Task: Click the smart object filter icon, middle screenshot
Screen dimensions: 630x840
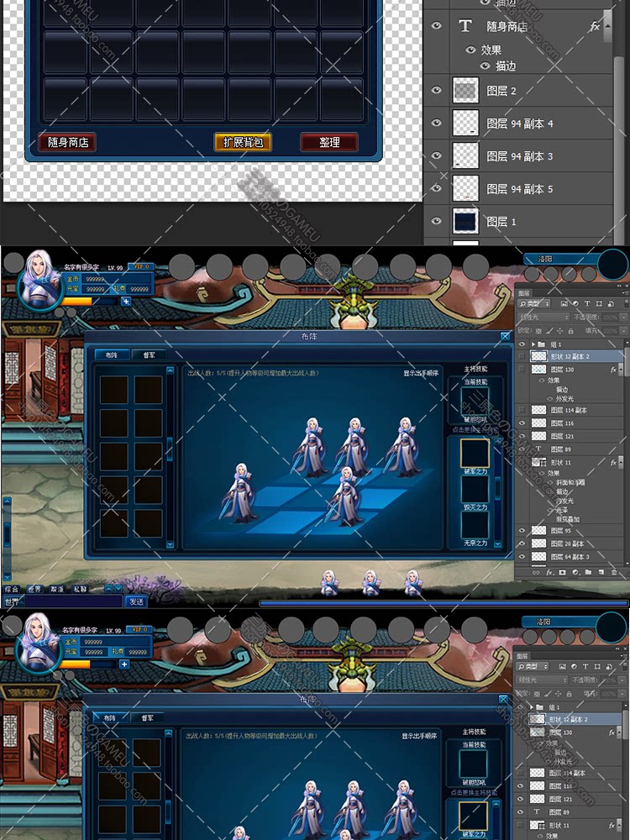Action: (x=610, y=303)
